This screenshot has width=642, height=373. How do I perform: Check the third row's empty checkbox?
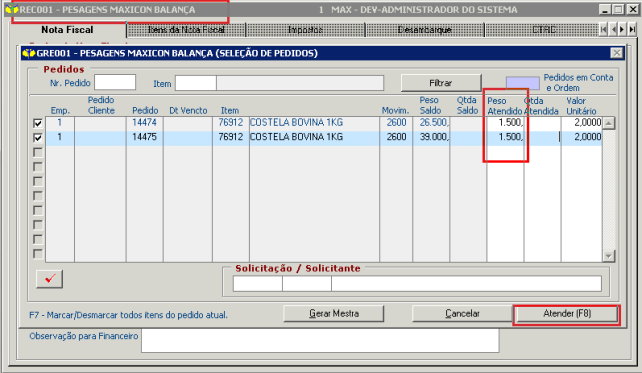pos(38,152)
